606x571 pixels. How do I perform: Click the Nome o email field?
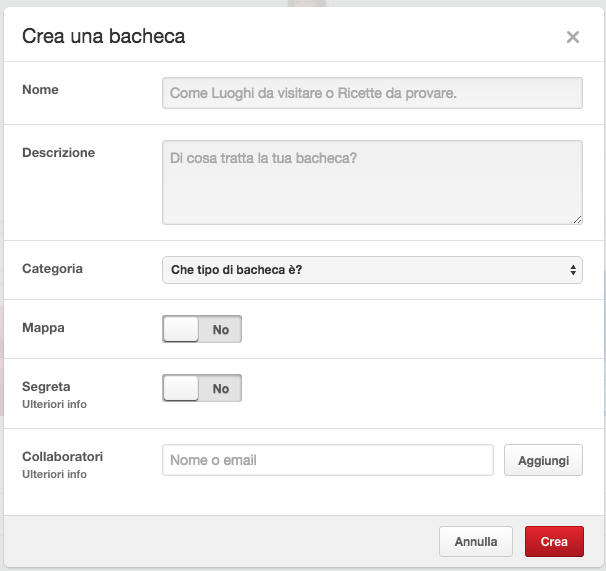coord(328,460)
